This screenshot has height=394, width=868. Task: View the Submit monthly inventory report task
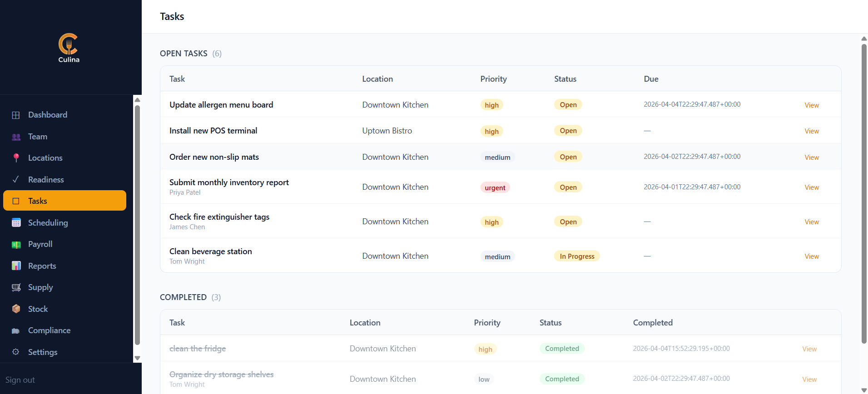coord(812,187)
